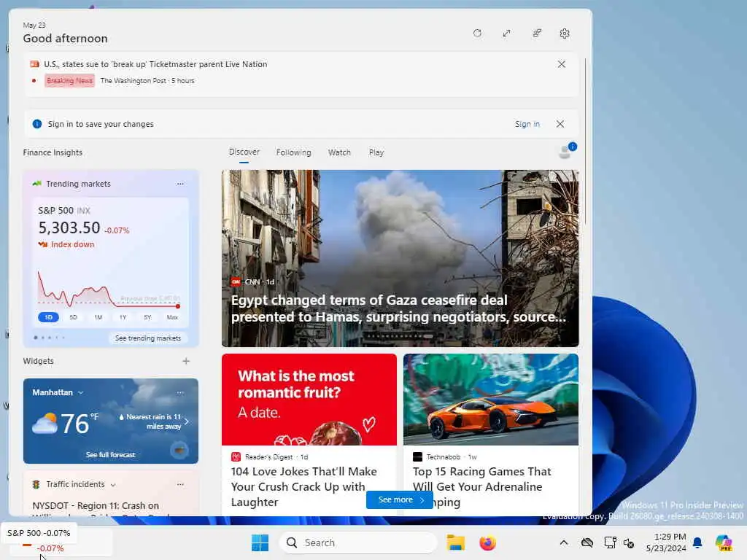Viewport: 747px width, 560px height.
Task: Click See trending markets button
Action: (x=147, y=338)
